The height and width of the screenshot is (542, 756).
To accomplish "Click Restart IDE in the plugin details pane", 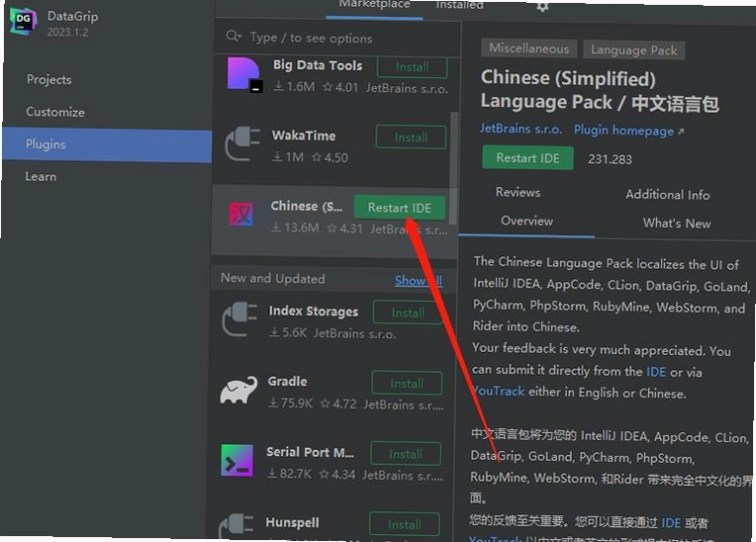I will (x=527, y=158).
